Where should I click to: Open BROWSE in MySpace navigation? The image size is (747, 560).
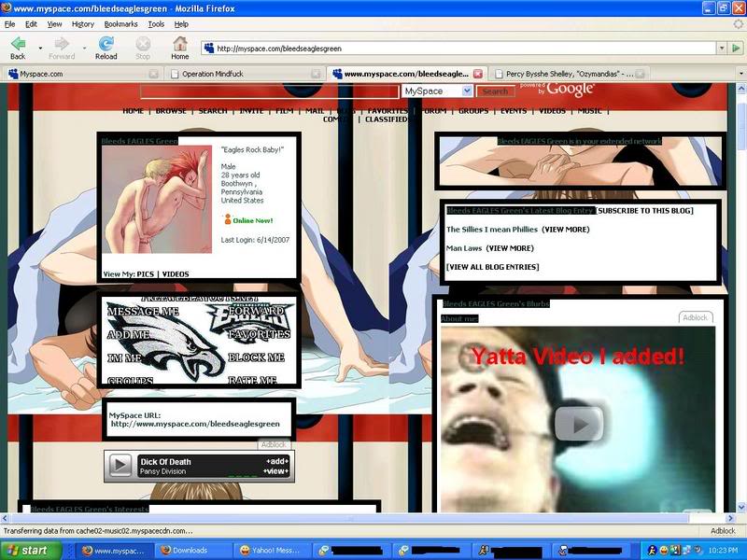[x=171, y=111]
